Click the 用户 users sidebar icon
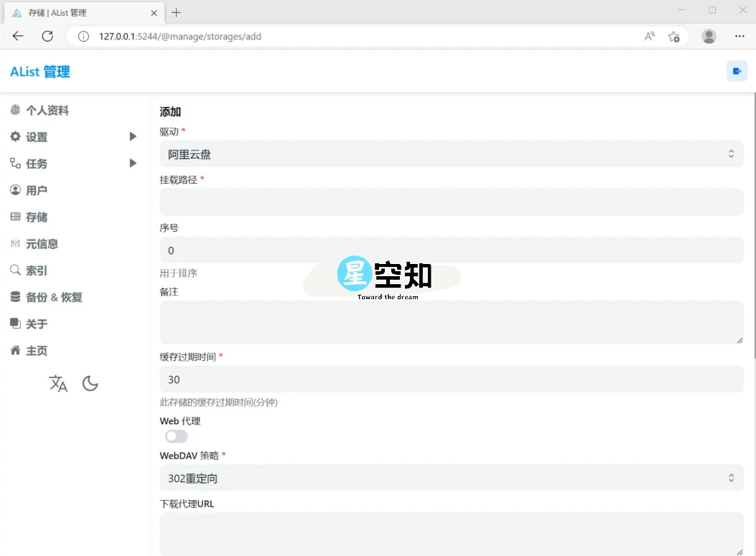Screen dimensions: 756x556 click(16, 190)
